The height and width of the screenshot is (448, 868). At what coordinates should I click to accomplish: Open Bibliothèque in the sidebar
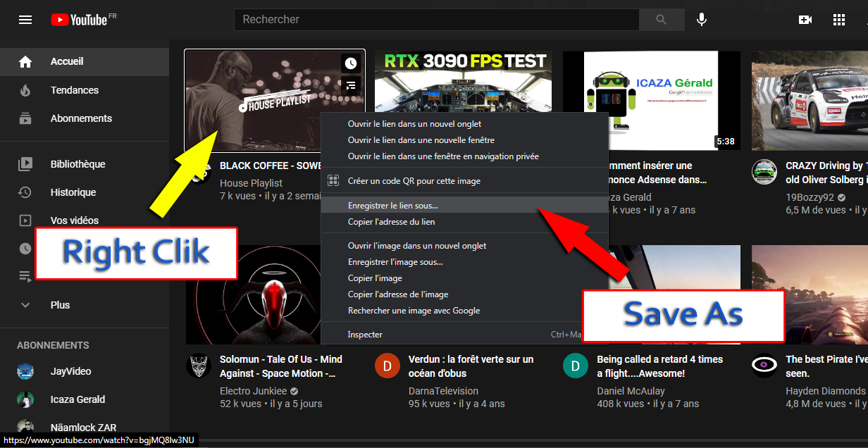tap(77, 164)
